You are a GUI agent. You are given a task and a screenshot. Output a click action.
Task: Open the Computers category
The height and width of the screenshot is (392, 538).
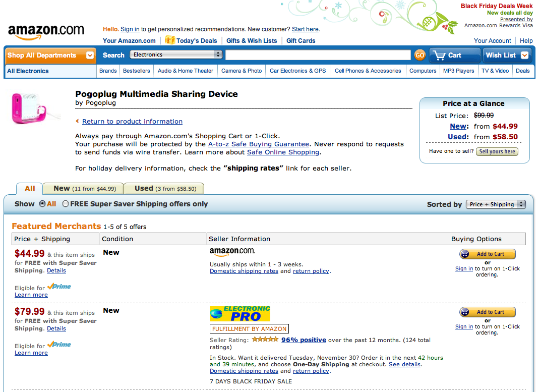point(423,71)
